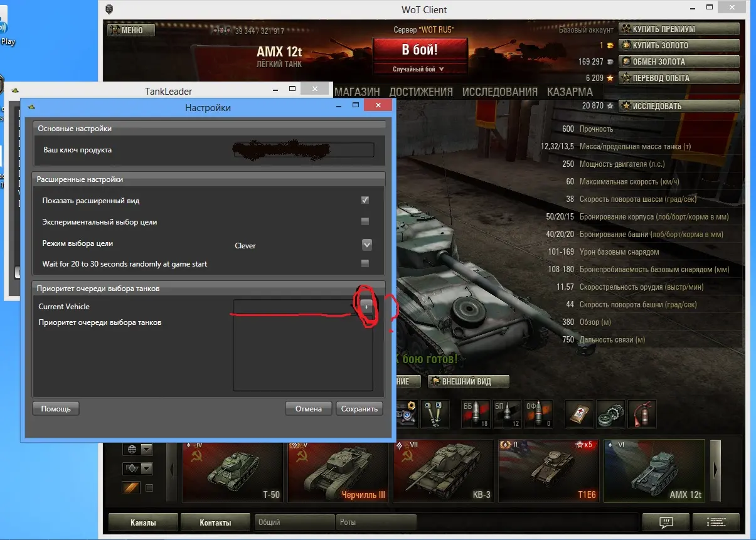Tick the checkbox next to the orange stripe filter
The height and width of the screenshot is (540, 756).
(x=149, y=487)
